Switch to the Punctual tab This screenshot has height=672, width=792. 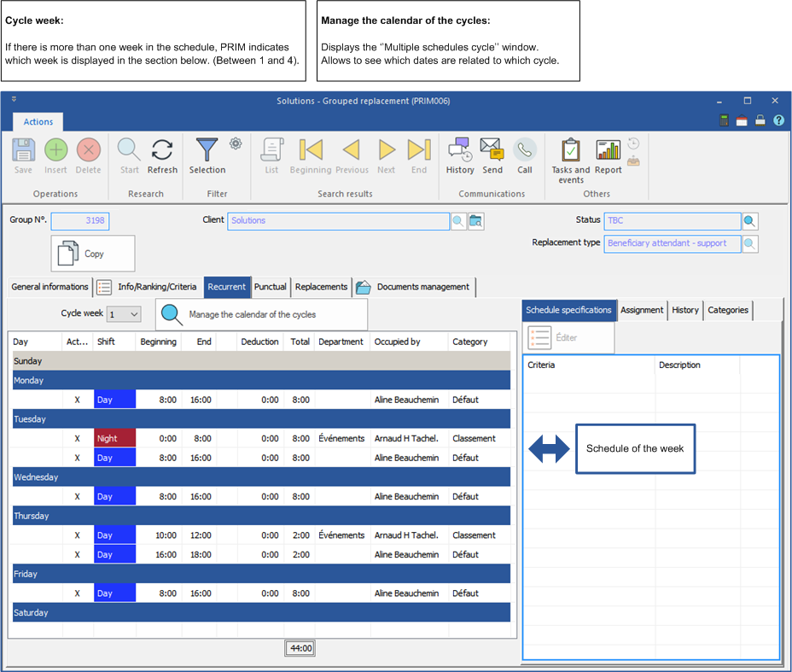click(x=271, y=287)
